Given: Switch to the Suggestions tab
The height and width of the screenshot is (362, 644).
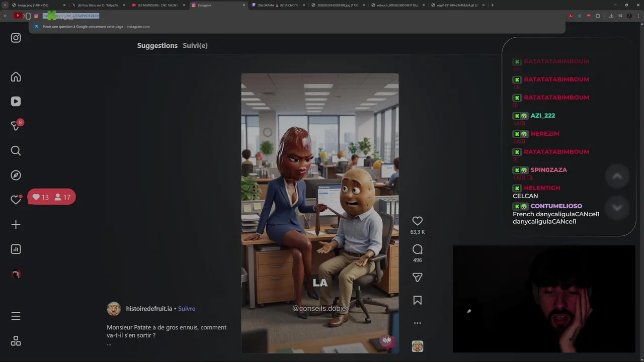Looking at the screenshot, I should point(157,45).
